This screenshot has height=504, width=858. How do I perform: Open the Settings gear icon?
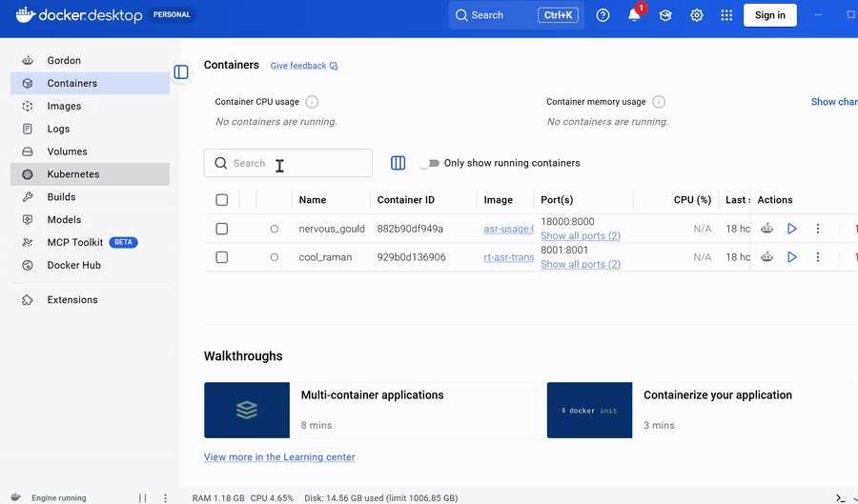(x=697, y=15)
